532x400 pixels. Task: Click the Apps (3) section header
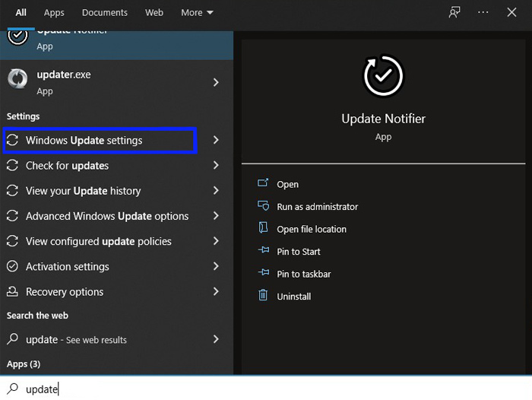pyautogui.click(x=24, y=364)
